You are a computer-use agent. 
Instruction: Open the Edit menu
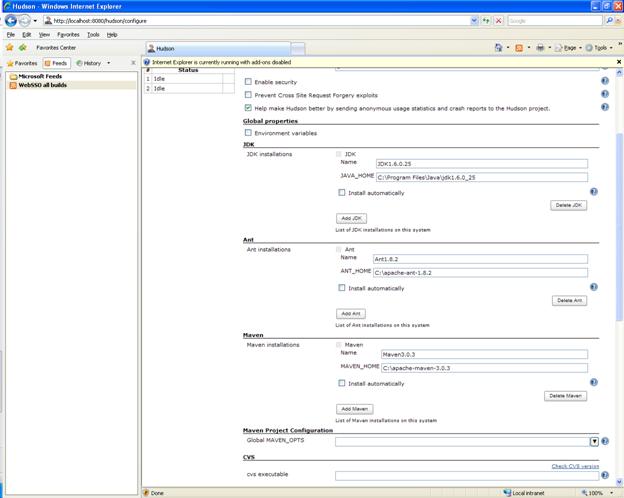tap(27, 35)
